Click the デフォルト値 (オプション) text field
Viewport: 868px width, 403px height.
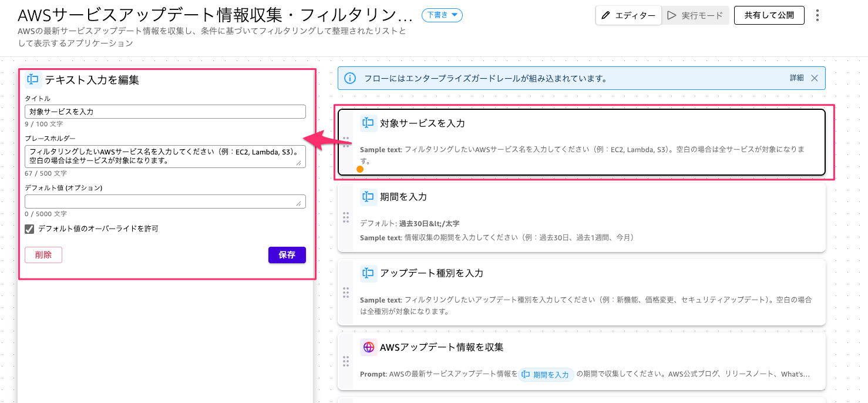(165, 201)
